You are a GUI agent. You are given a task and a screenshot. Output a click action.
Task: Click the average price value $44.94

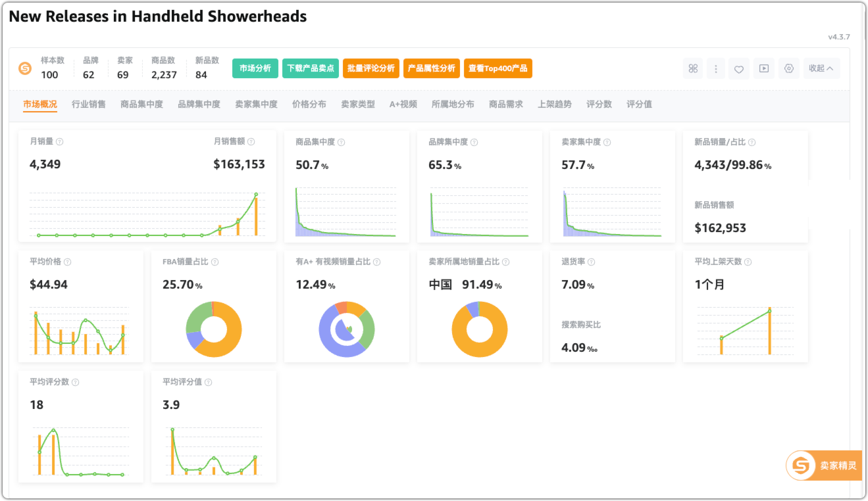49,285
